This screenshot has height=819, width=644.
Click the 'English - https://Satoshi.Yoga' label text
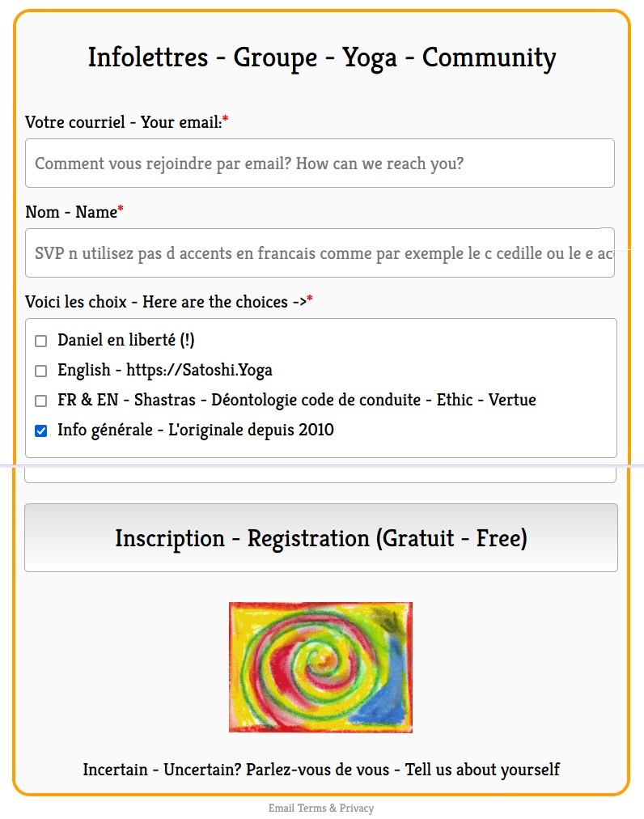(x=164, y=371)
